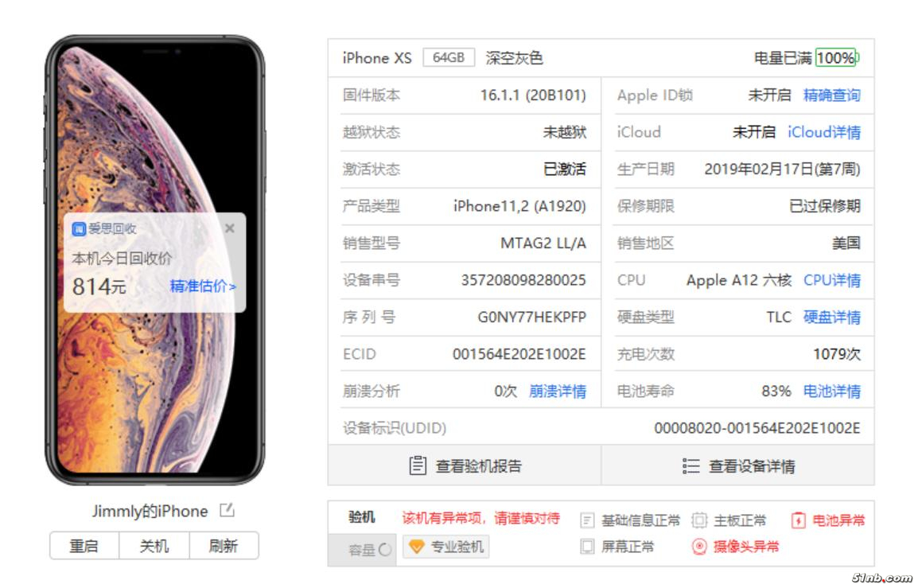Click the 基础信息正常 info icon
The image size is (918, 588).
pyautogui.click(x=587, y=520)
